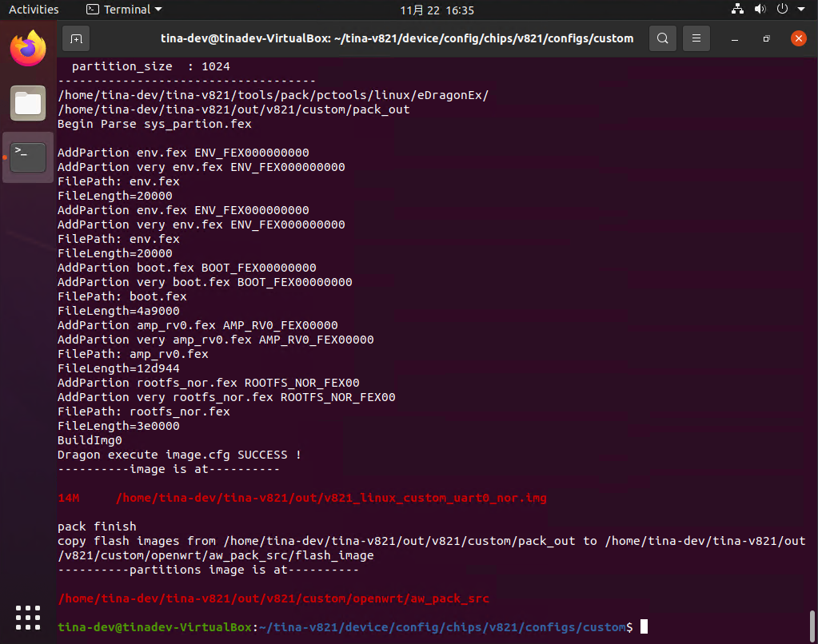818x644 pixels.
Task: Click the 'BuildImg0' line
Action: (90, 440)
